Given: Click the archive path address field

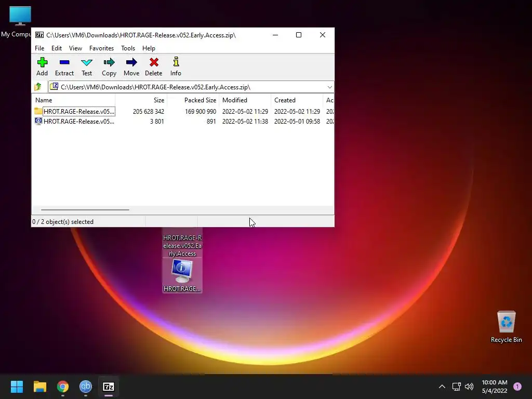Looking at the screenshot, I should (190, 87).
